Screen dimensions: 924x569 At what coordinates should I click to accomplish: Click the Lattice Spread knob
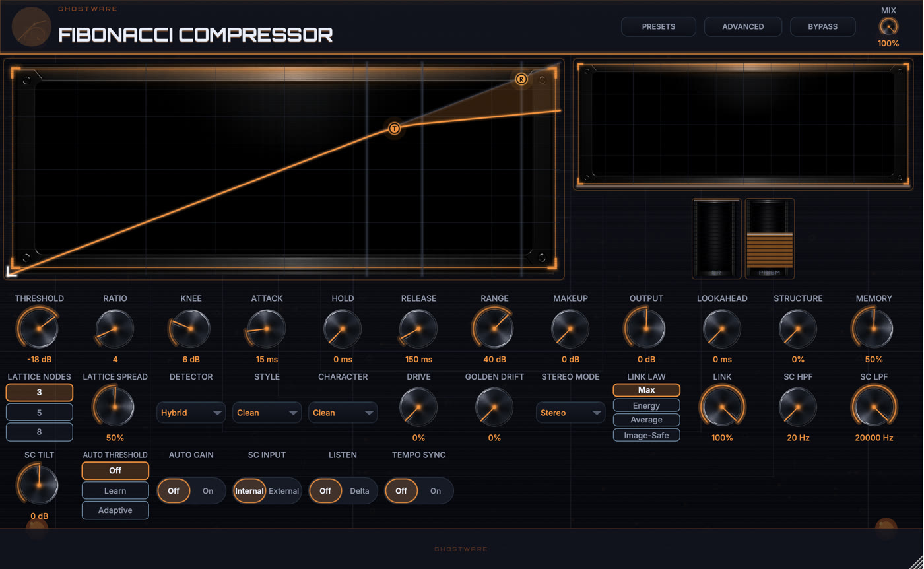pyautogui.click(x=115, y=407)
